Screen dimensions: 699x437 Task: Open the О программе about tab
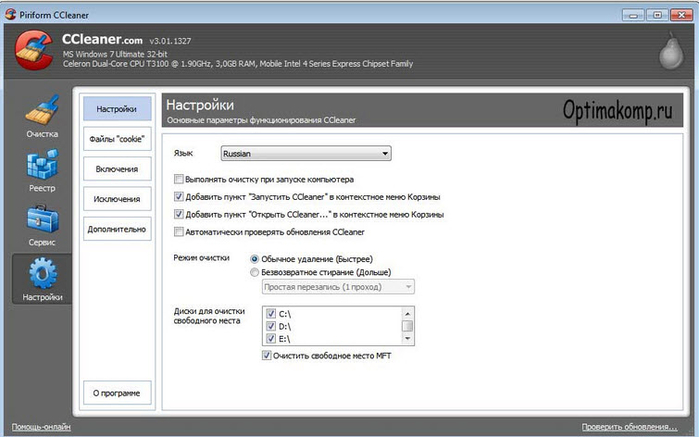pos(117,393)
